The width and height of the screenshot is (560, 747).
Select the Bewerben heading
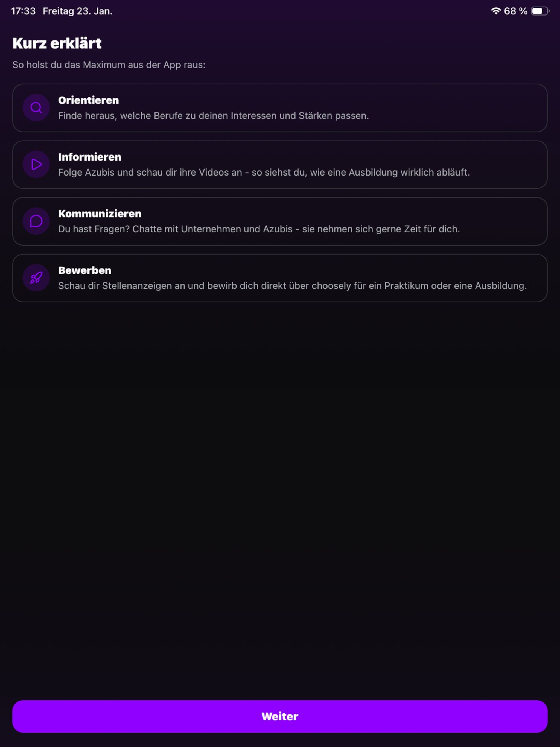pyautogui.click(x=85, y=270)
